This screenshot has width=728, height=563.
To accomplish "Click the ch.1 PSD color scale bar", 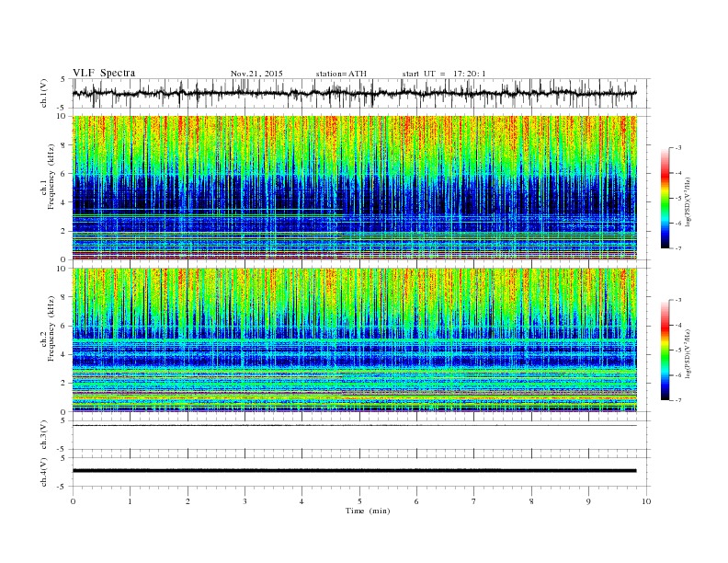I will pos(665,198).
